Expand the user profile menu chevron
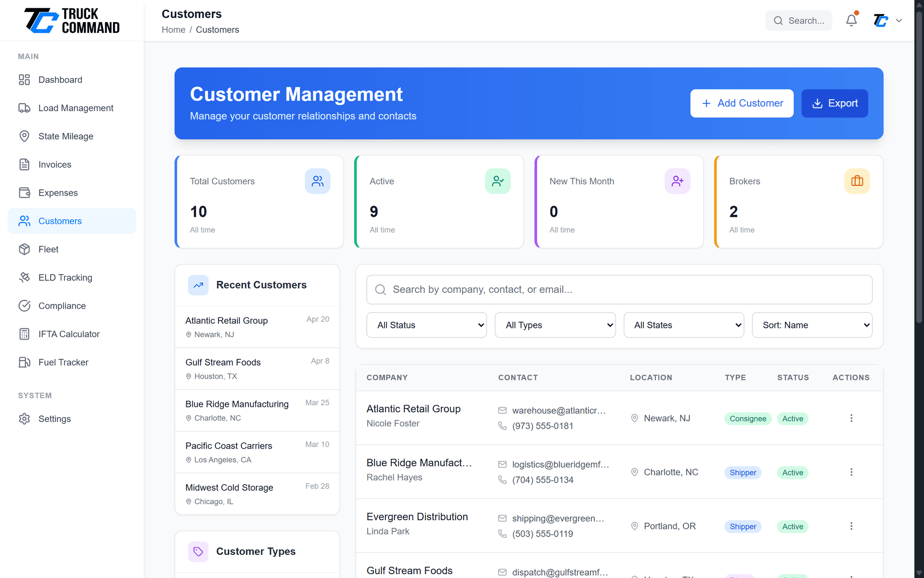Viewport: 924px width, 578px height. (x=899, y=21)
